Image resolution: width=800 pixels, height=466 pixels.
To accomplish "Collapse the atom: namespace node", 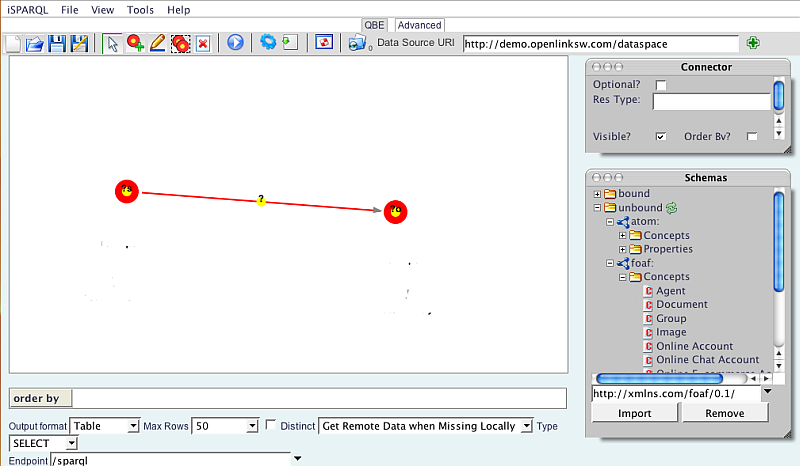I will (x=610, y=222).
